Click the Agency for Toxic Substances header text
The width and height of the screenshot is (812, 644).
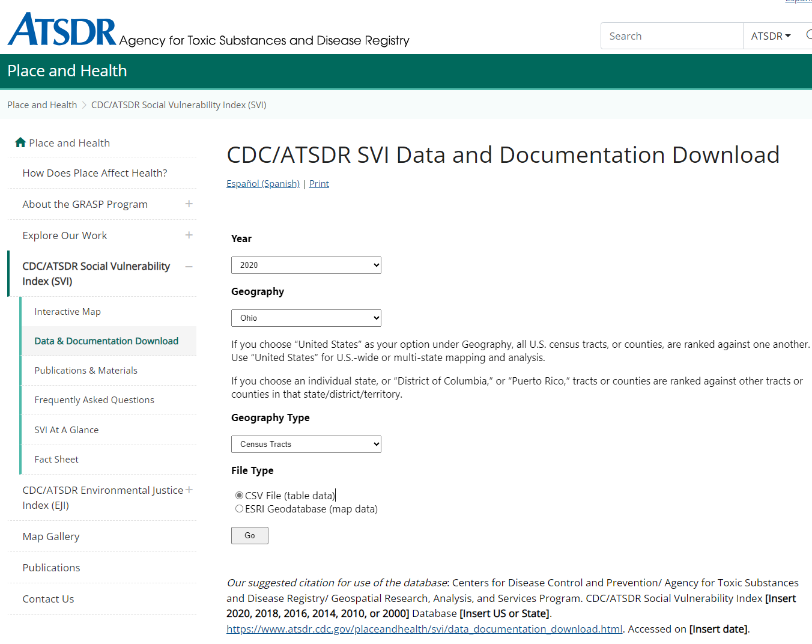[264, 40]
